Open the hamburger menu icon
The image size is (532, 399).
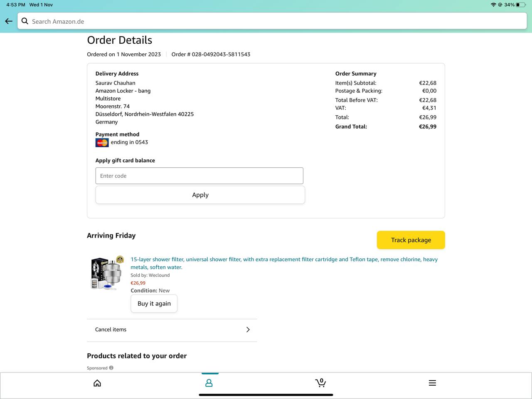(432, 383)
